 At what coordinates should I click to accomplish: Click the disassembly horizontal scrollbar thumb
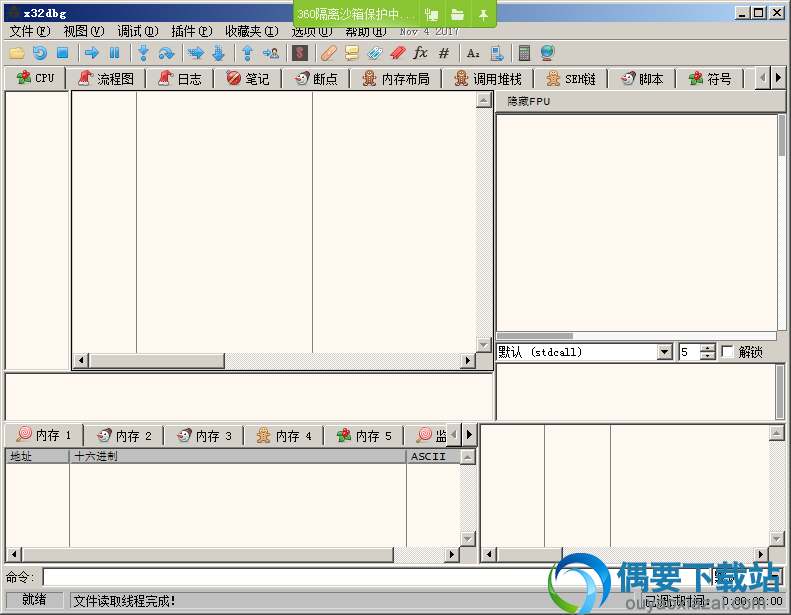click(156, 360)
